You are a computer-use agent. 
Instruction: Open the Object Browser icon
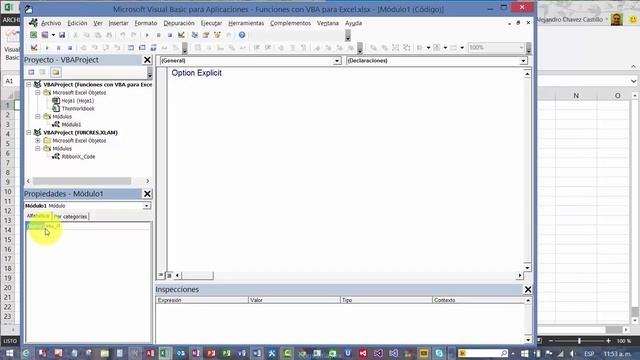click(218, 35)
